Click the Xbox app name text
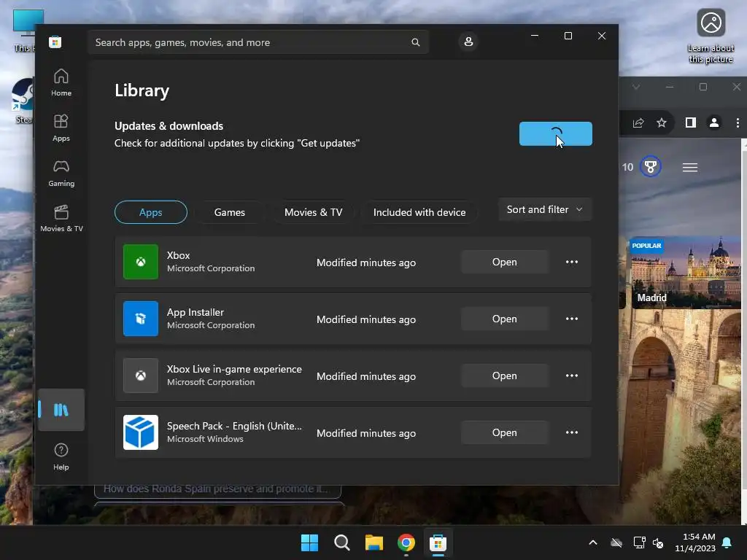The height and width of the screenshot is (560, 747). pos(178,255)
